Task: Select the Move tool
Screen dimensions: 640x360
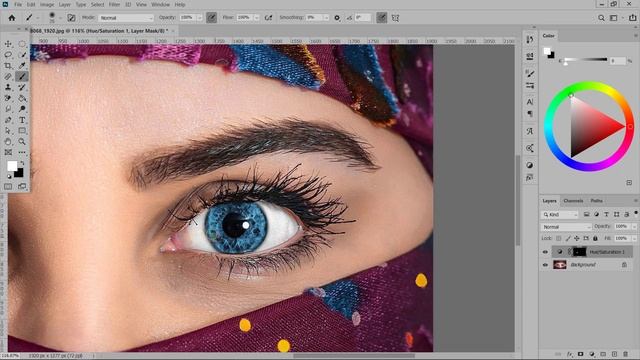Action: tap(8, 44)
